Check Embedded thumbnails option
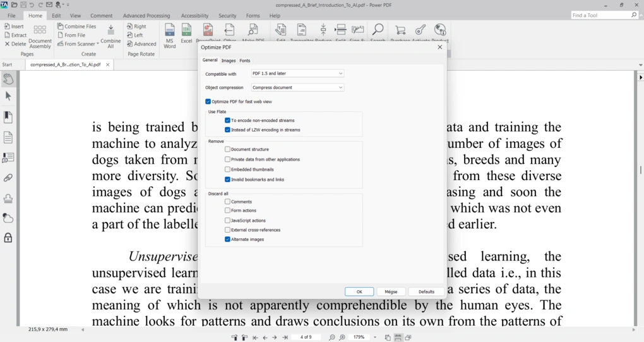Screen dimensions: 644x342 point(227,169)
